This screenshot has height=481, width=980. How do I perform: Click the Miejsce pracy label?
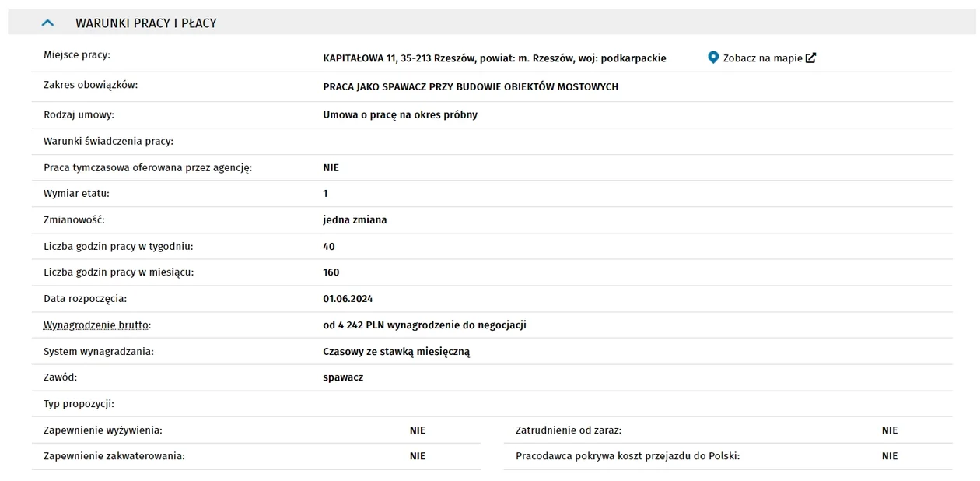[77, 55]
